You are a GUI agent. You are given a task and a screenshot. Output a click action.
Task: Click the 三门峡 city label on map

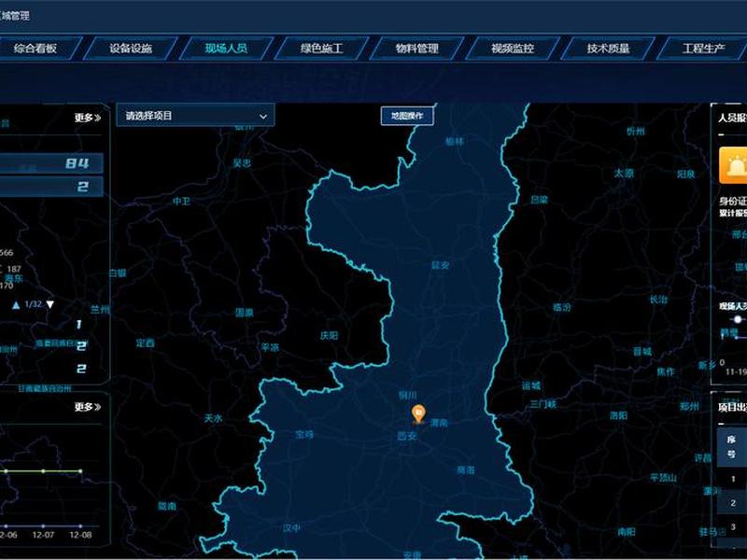point(543,405)
